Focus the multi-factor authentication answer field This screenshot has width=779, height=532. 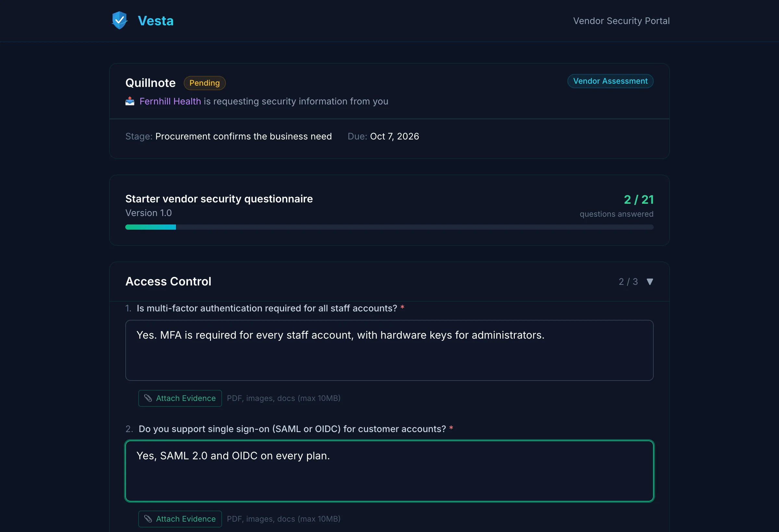tap(389, 350)
